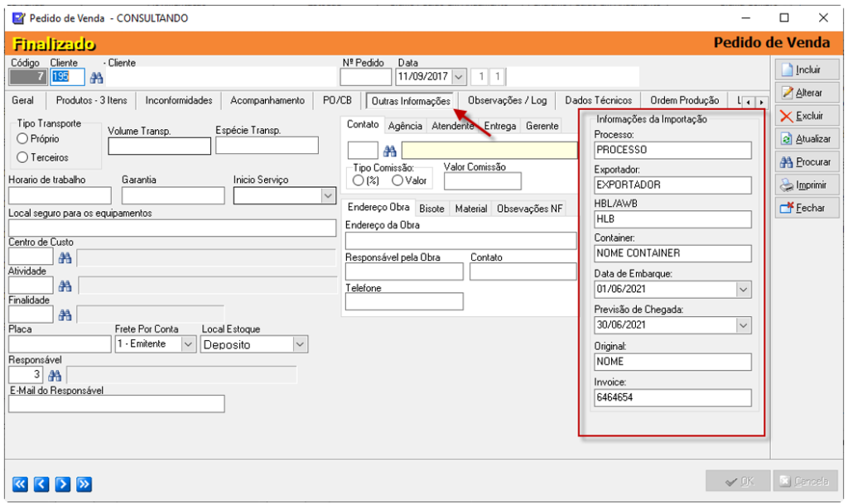Screen dimensions: 848x504
Task: Switch to the Geral tab
Action: tap(22, 100)
